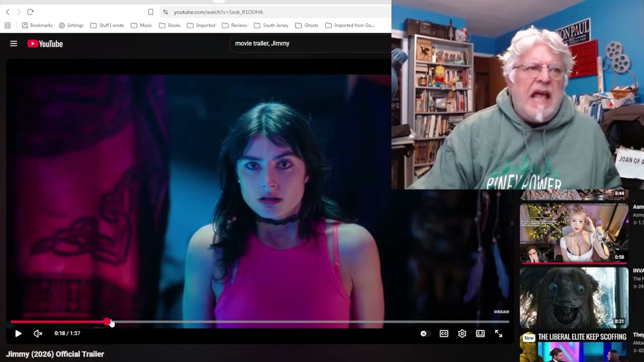644x362 pixels.
Task: Click the 'Jimmy (2026) Official Trailer' title
Action: [55, 354]
